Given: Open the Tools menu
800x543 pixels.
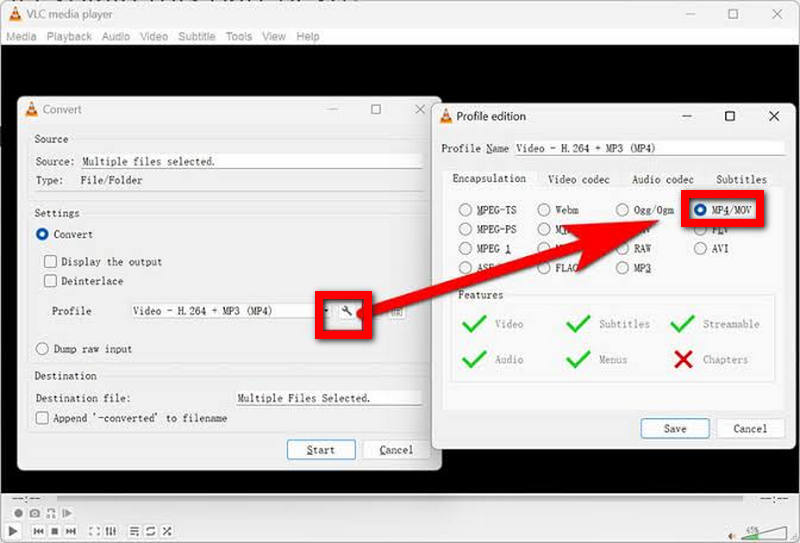Looking at the screenshot, I should click(x=239, y=37).
